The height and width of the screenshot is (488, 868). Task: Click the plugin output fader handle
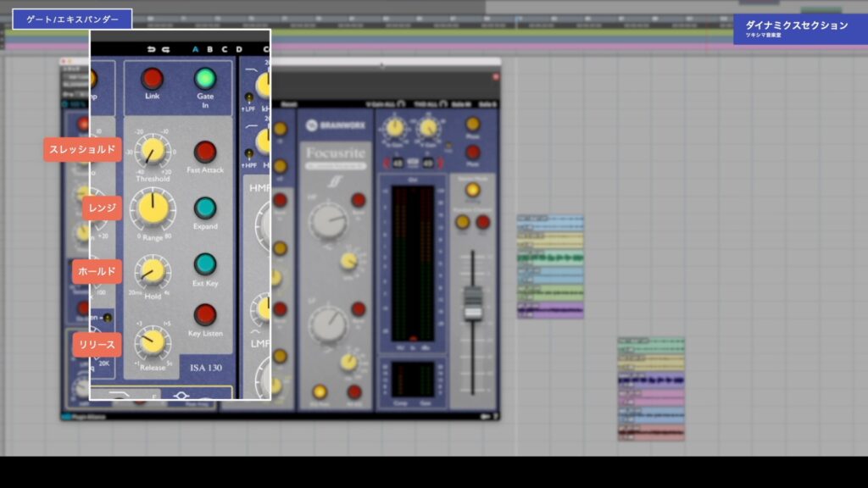[473, 303]
